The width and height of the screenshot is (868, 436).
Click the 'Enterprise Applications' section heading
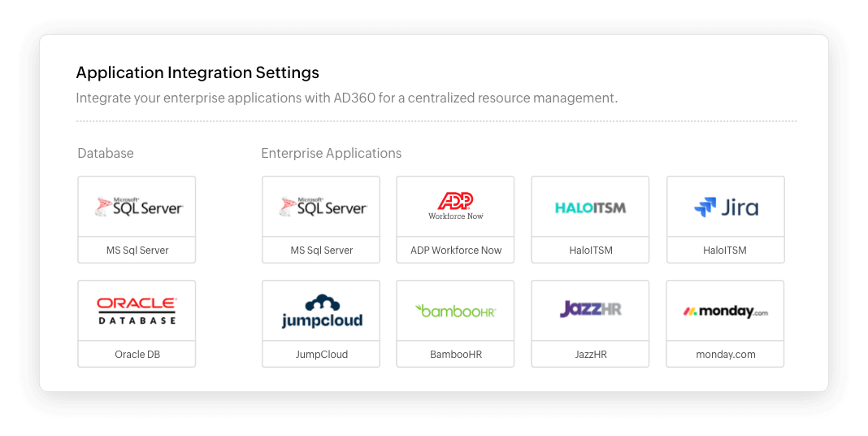[x=332, y=154]
